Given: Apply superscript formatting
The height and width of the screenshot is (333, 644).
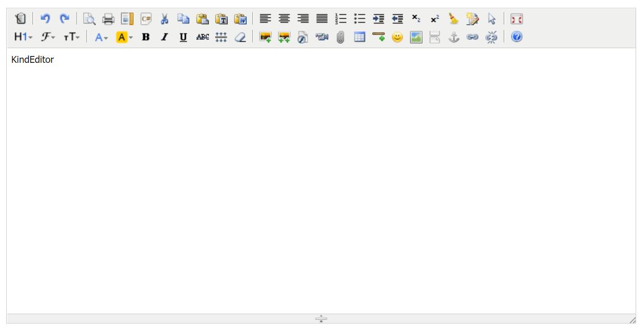Looking at the screenshot, I should pos(434,19).
